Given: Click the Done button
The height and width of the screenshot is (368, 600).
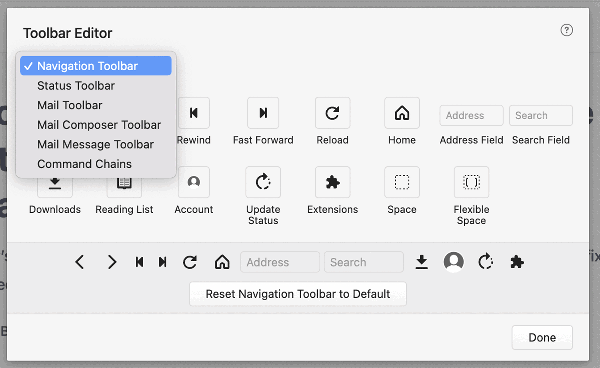Looking at the screenshot, I should [542, 337].
